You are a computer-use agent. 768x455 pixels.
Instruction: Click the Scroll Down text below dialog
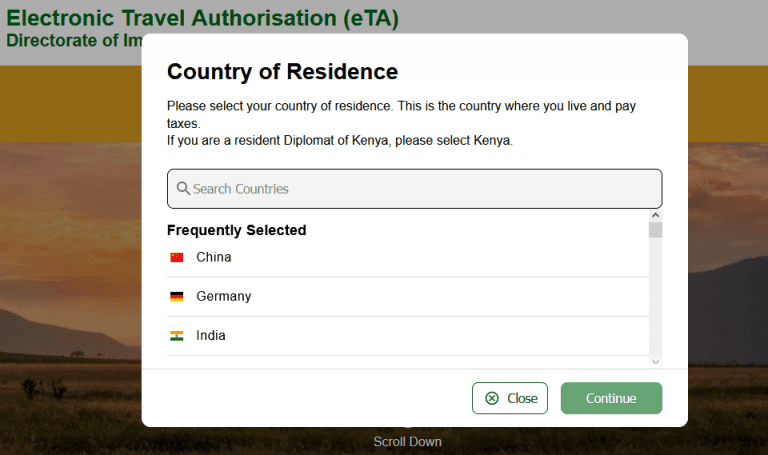[408, 442]
